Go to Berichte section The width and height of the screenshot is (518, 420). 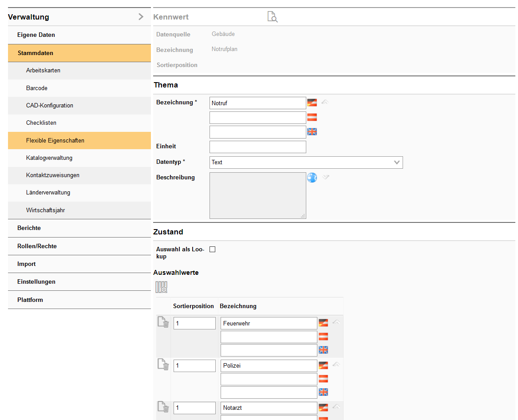pyautogui.click(x=29, y=228)
